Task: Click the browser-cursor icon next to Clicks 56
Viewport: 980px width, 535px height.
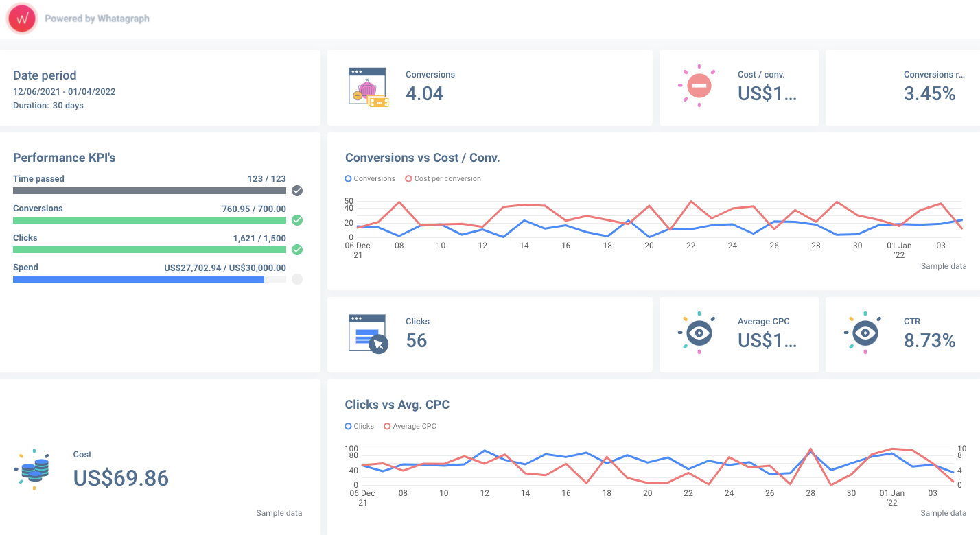Action: pos(367,334)
